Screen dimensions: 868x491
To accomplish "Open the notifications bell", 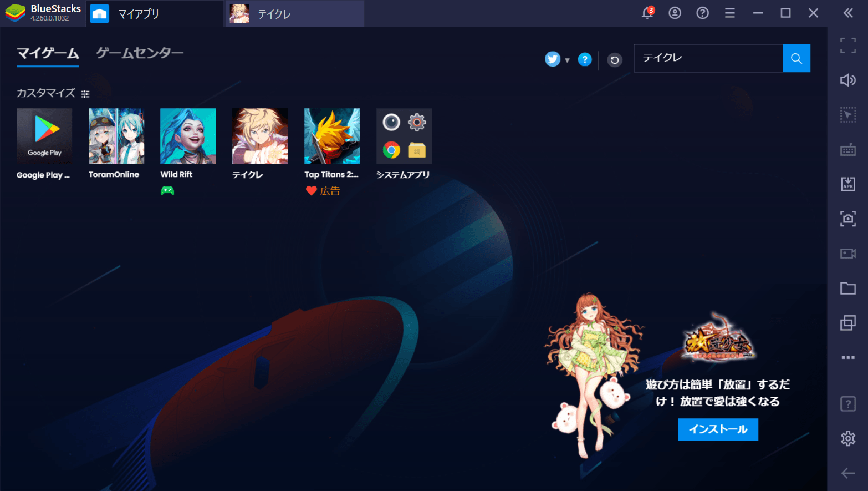I will point(647,13).
